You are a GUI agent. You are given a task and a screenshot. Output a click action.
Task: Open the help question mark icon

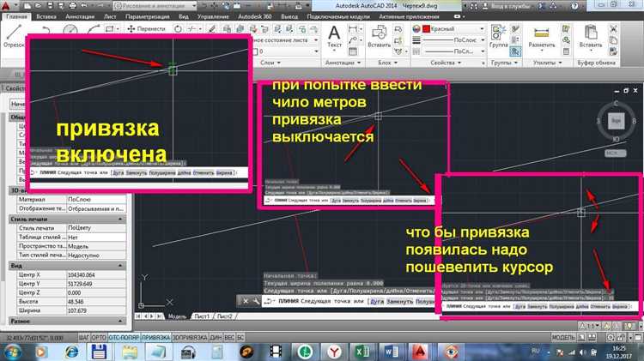574,6
